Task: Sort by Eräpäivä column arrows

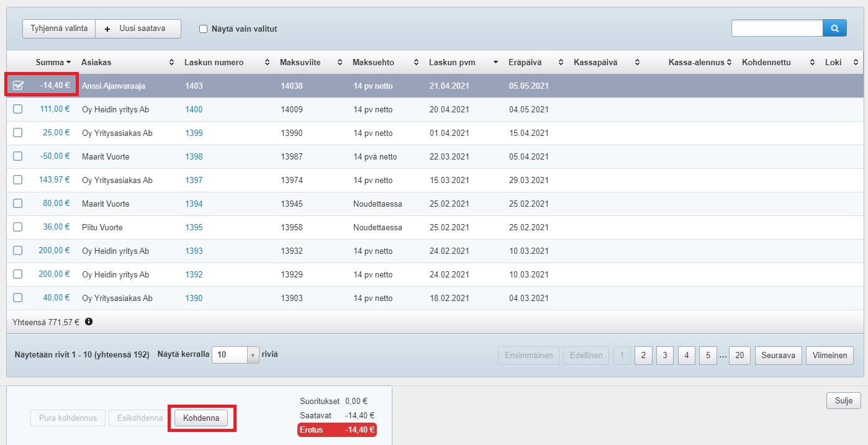Action: (561, 63)
